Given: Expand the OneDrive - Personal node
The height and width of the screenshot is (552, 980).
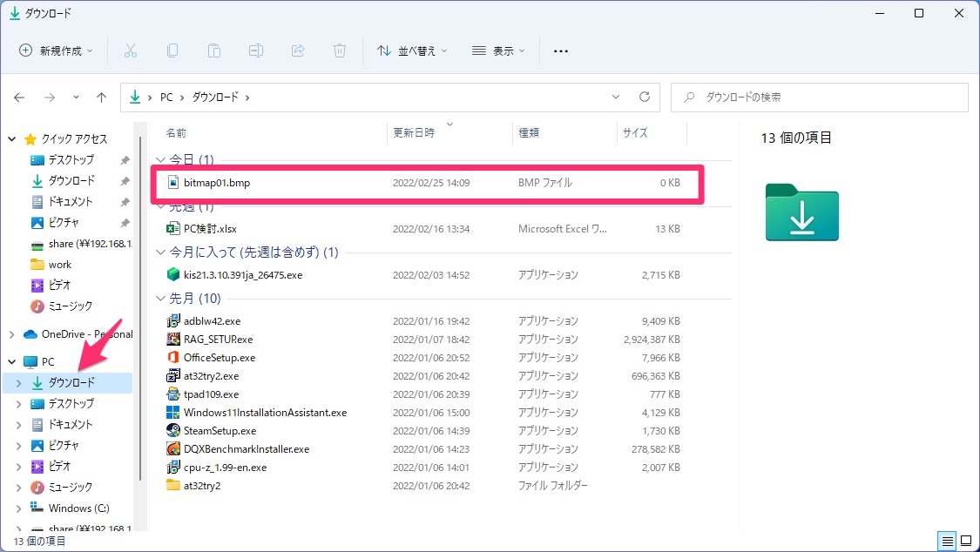Looking at the screenshot, I should coord(12,334).
